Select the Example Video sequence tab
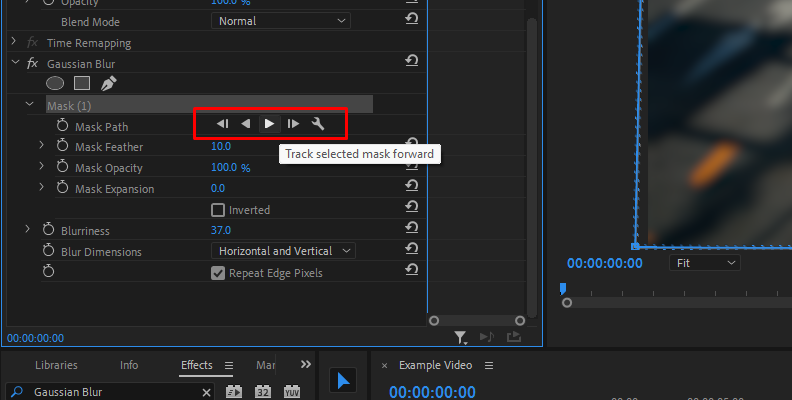792x400 pixels. (435, 365)
